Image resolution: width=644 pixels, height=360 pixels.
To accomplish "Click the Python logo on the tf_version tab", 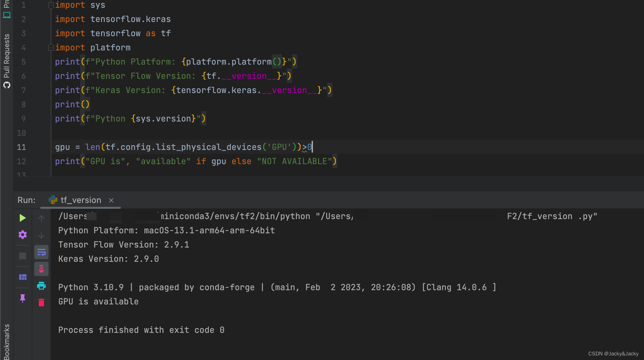I will tap(53, 200).
